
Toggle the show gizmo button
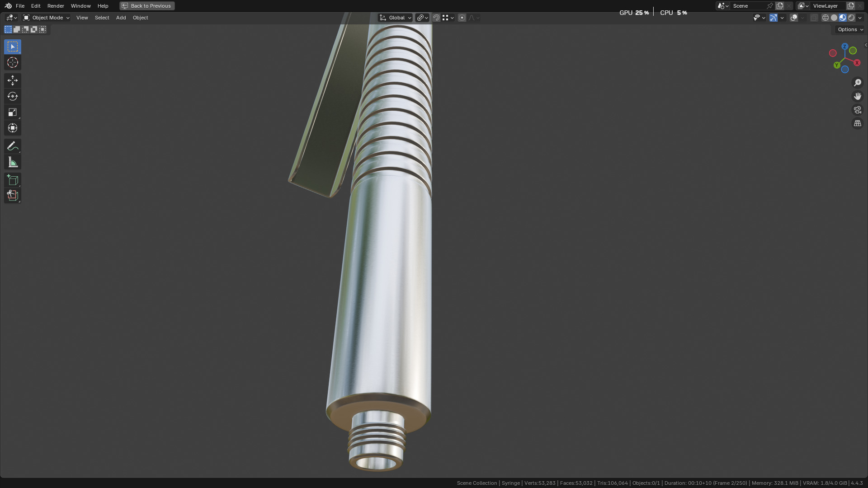pos(774,18)
